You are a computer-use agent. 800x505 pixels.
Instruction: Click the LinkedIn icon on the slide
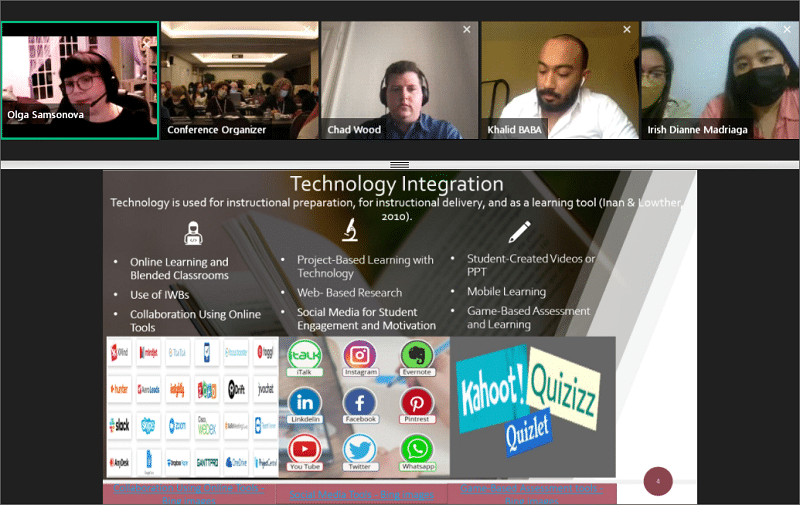[305, 402]
